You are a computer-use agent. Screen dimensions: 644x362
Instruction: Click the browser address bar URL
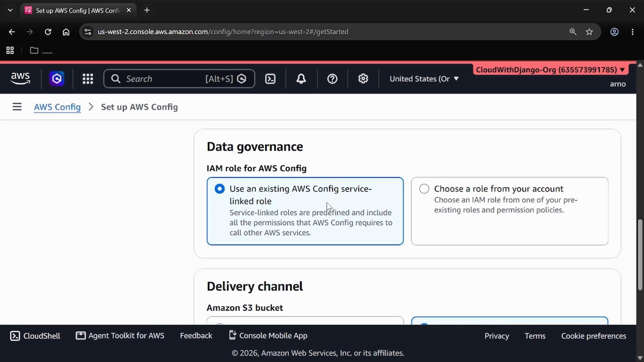[223, 32]
